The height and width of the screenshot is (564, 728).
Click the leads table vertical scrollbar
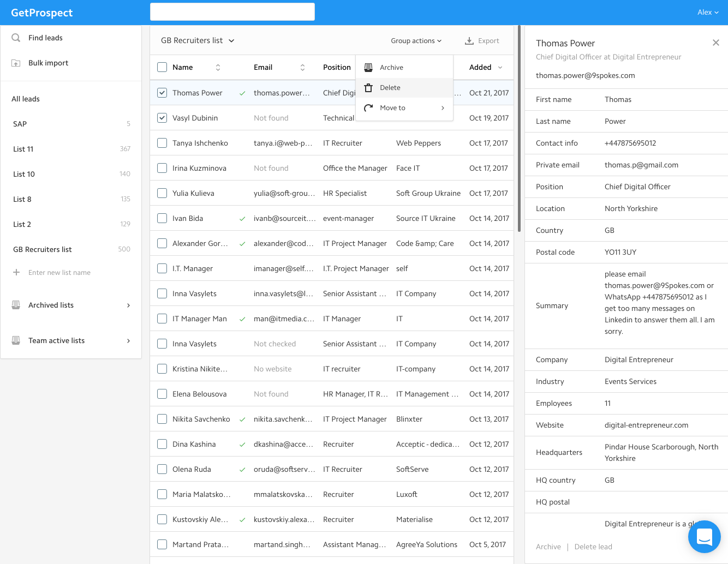[x=519, y=130]
